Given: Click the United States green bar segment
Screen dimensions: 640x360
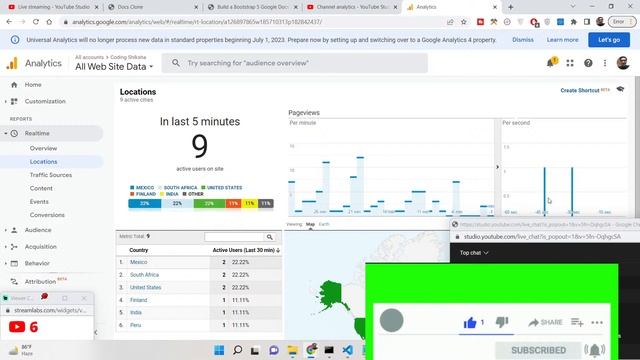Looking at the screenshot, I should [209, 203].
